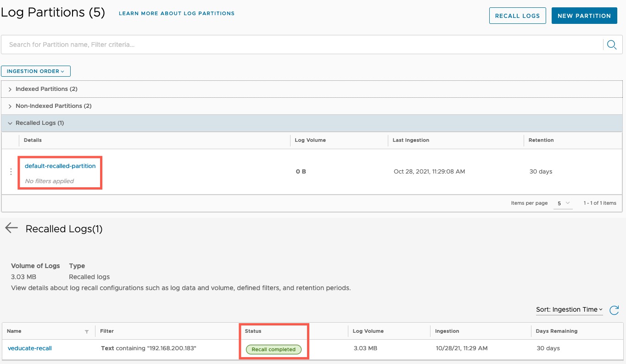Open the veducate-recall link
The image size is (626, 364).
coord(30,348)
